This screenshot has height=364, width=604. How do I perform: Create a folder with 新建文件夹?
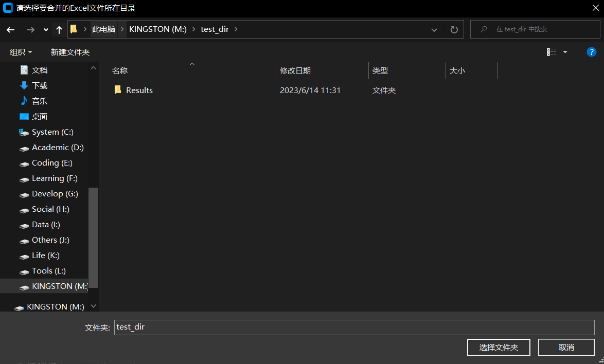coord(70,51)
